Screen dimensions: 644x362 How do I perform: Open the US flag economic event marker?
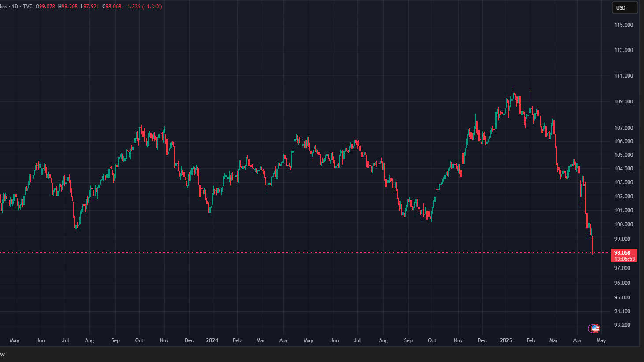click(595, 328)
